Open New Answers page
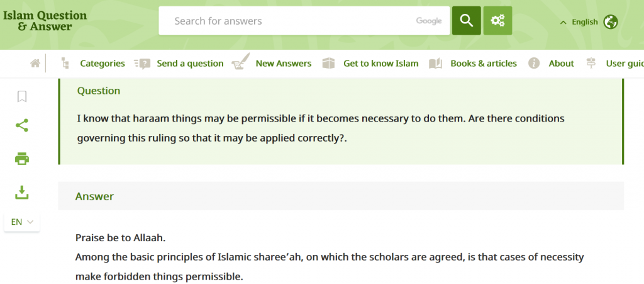 [284, 64]
